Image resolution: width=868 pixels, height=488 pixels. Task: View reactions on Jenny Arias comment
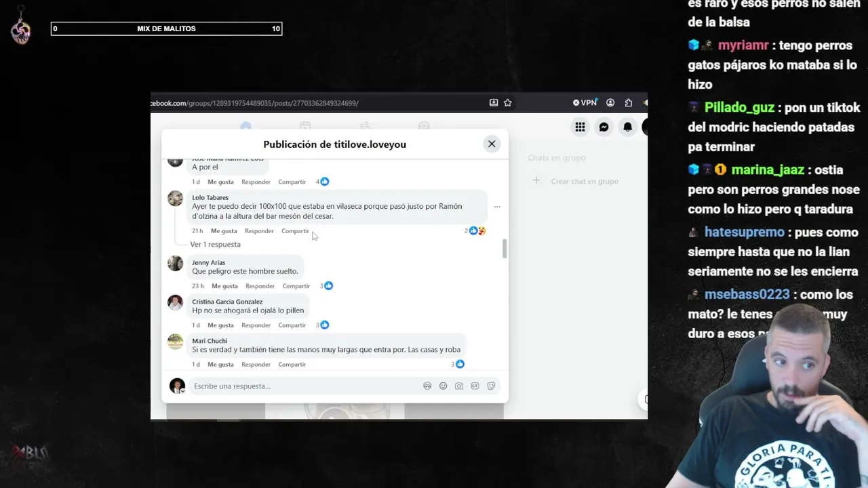point(326,286)
